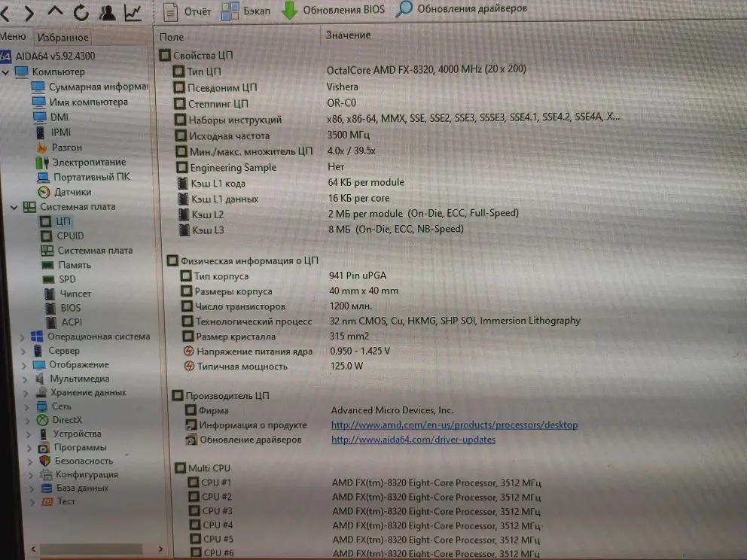This screenshot has height=560, width=747.
Task: Expand the DirectX node
Action: (x=28, y=421)
